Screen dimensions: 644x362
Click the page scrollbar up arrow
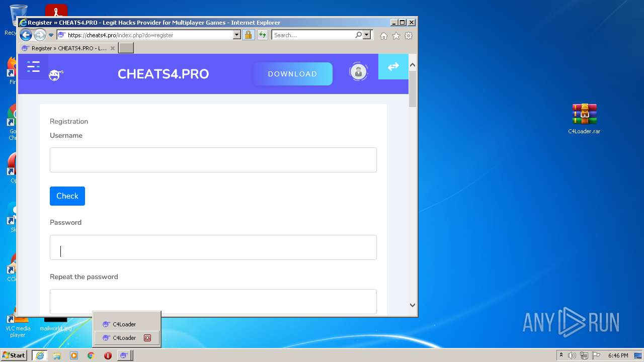413,65
